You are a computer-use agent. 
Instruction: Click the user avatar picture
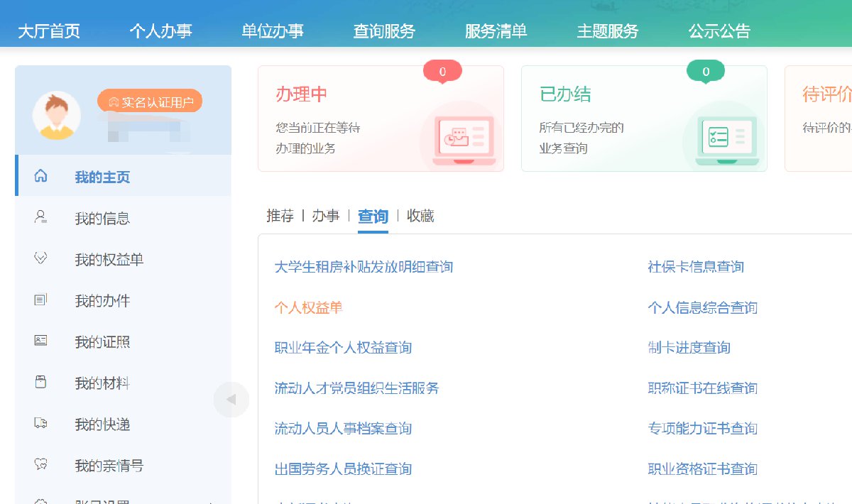pos(57,115)
